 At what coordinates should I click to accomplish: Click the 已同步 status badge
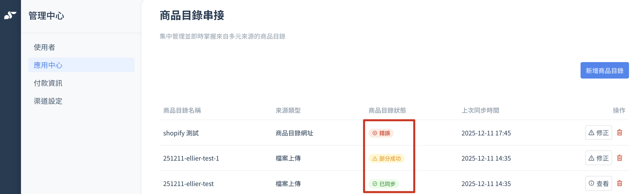coord(384,184)
